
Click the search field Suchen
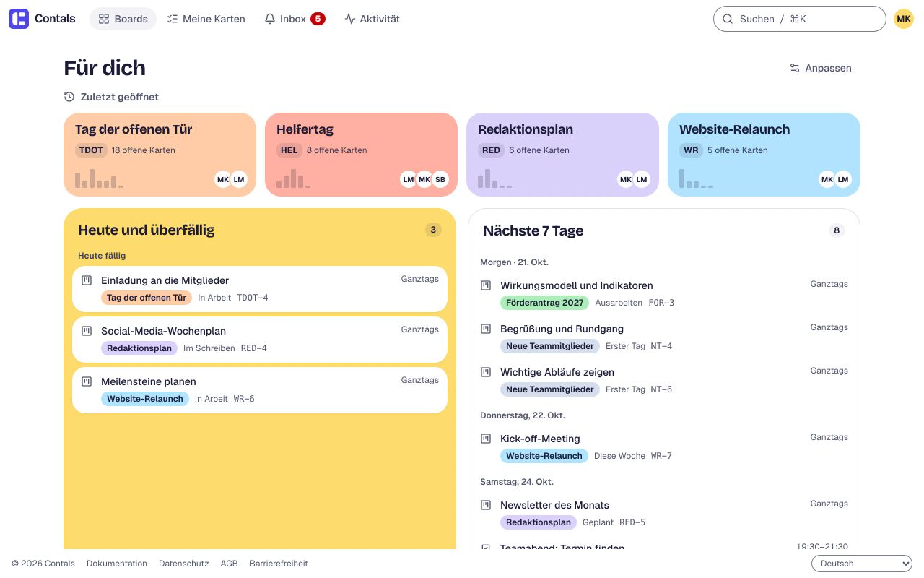(x=799, y=19)
